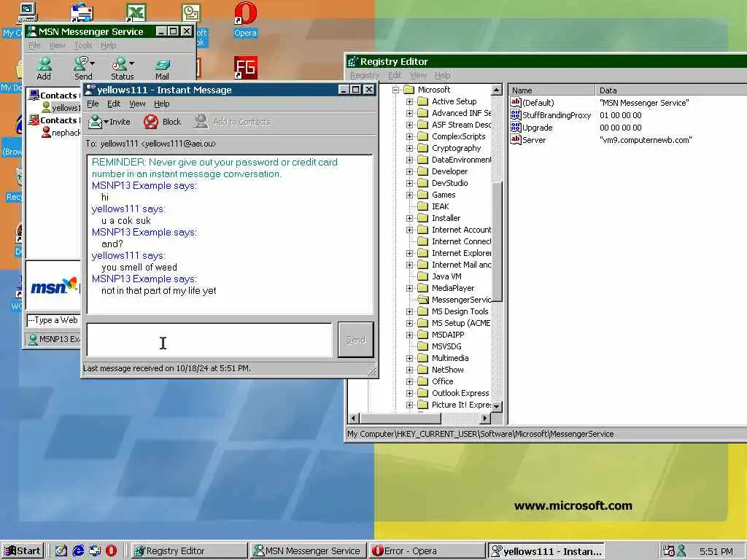Image resolution: width=747 pixels, height=560 pixels.
Task: Expand the Outlook Express registry key
Action: point(410,393)
